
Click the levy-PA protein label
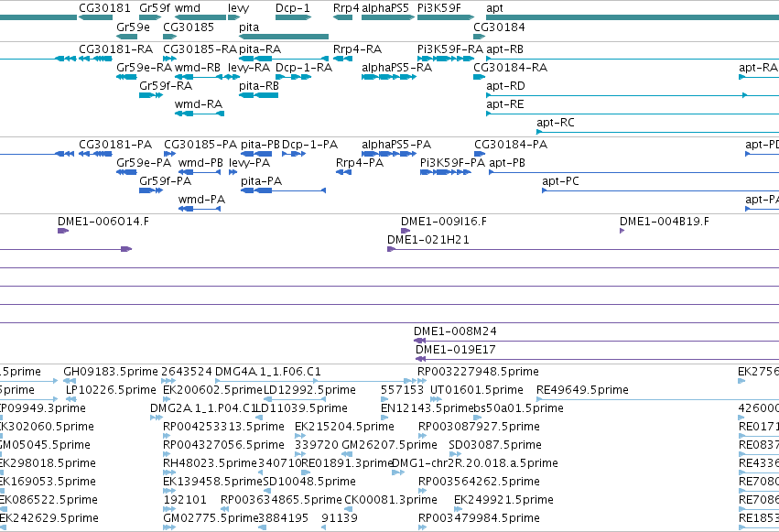[249, 163]
